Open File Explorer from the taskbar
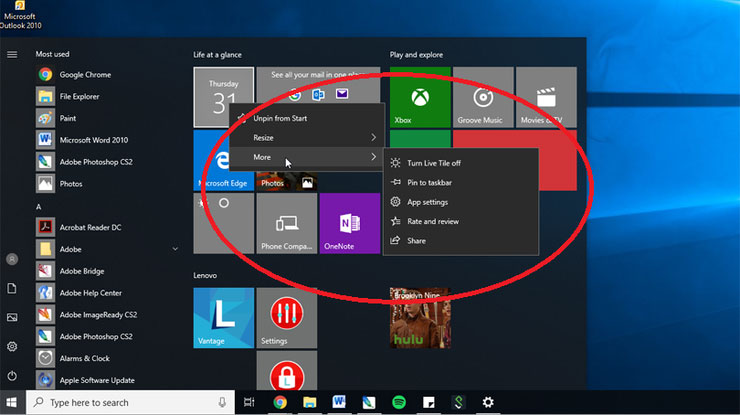Screen dimensions: 740x415 point(310,402)
